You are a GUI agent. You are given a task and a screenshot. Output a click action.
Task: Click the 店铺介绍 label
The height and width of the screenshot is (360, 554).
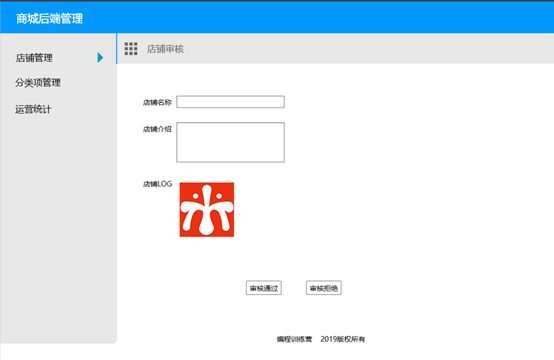coord(157,129)
